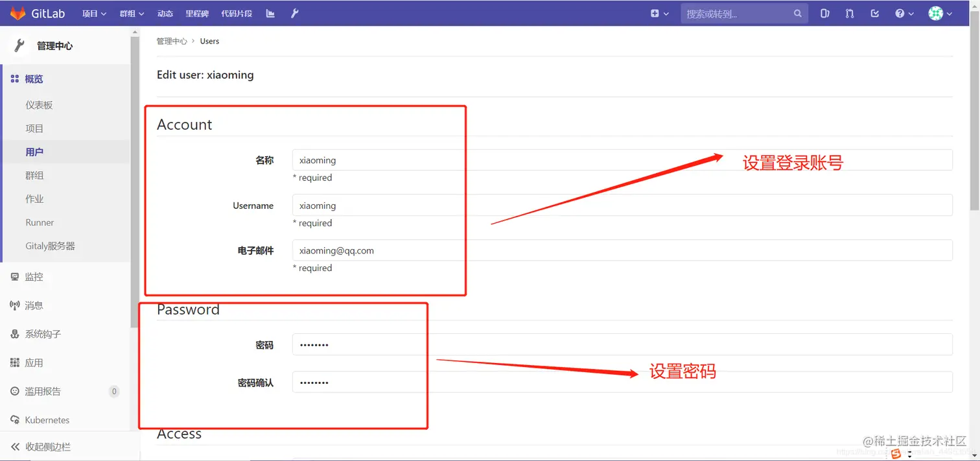Click into the 密码确认 field

(622, 382)
